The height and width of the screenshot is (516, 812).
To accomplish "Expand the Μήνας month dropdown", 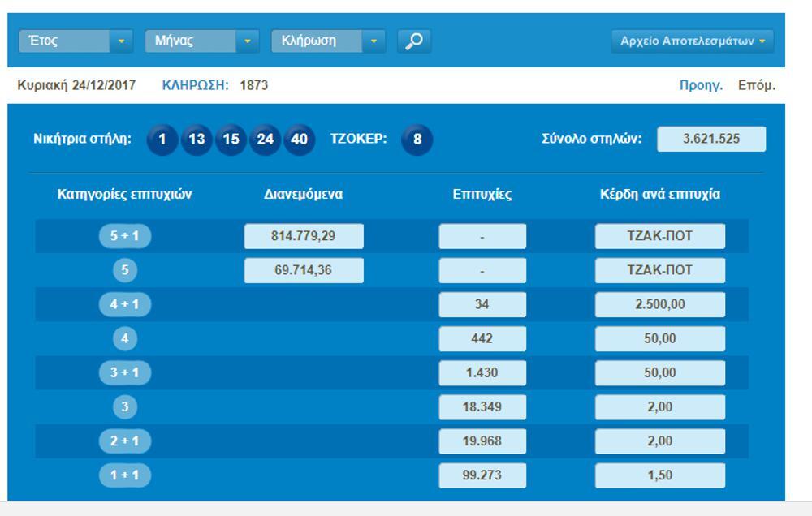I will pos(201,41).
